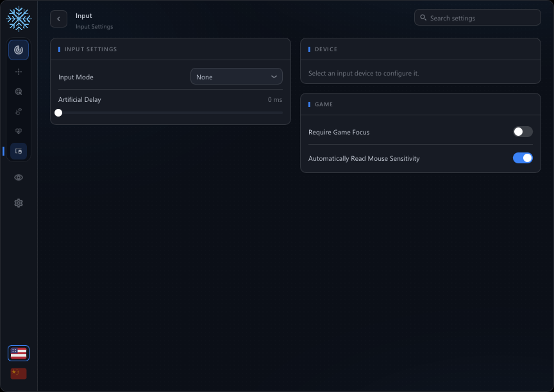Switch language to the Chinese flag

click(19, 373)
